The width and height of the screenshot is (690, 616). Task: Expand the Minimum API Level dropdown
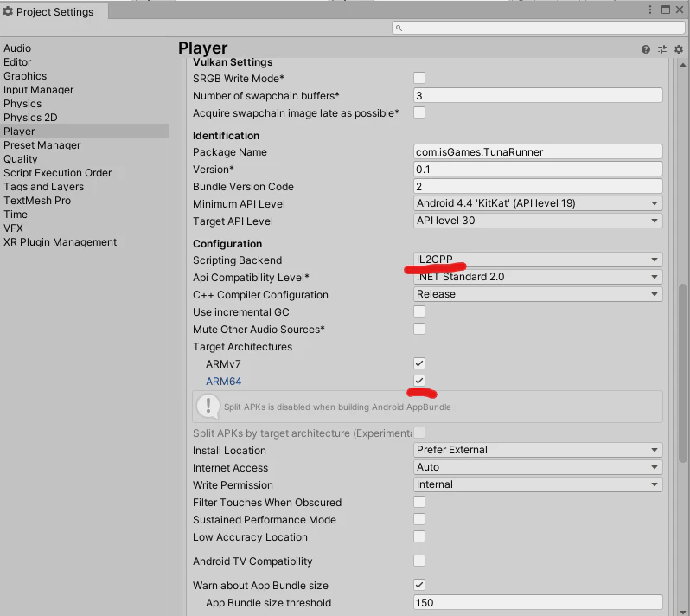[538, 203]
